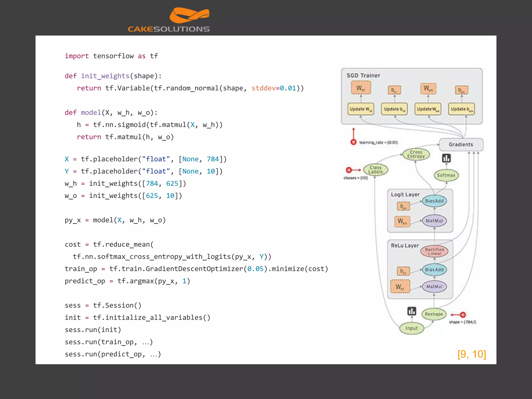Click the ReLu Layer group title
Image resolution: width=532 pixels, height=399 pixels.
pos(405,245)
